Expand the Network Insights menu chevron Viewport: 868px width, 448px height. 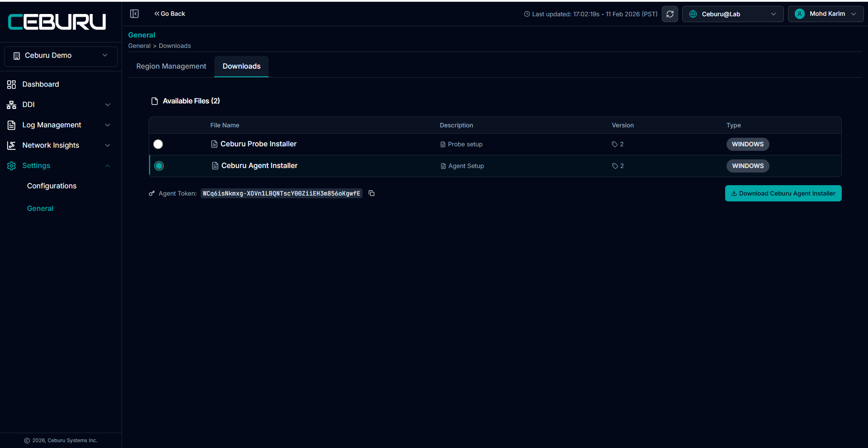pos(108,145)
